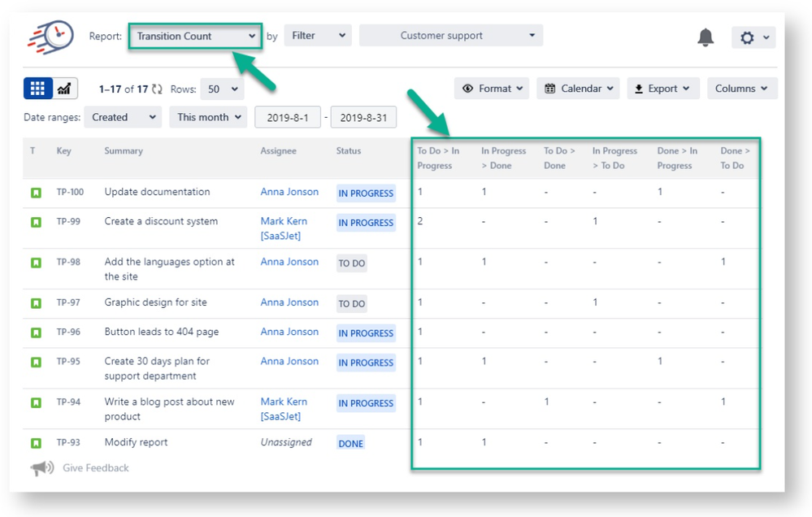The width and height of the screenshot is (812, 517).
Task: Open the Format dropdown menu
Action: [492, 89]
